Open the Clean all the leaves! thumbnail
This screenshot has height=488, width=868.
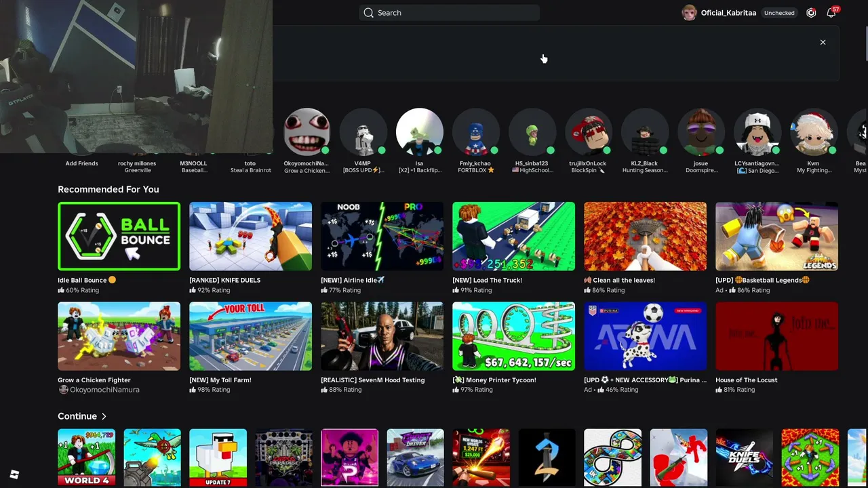646,237
